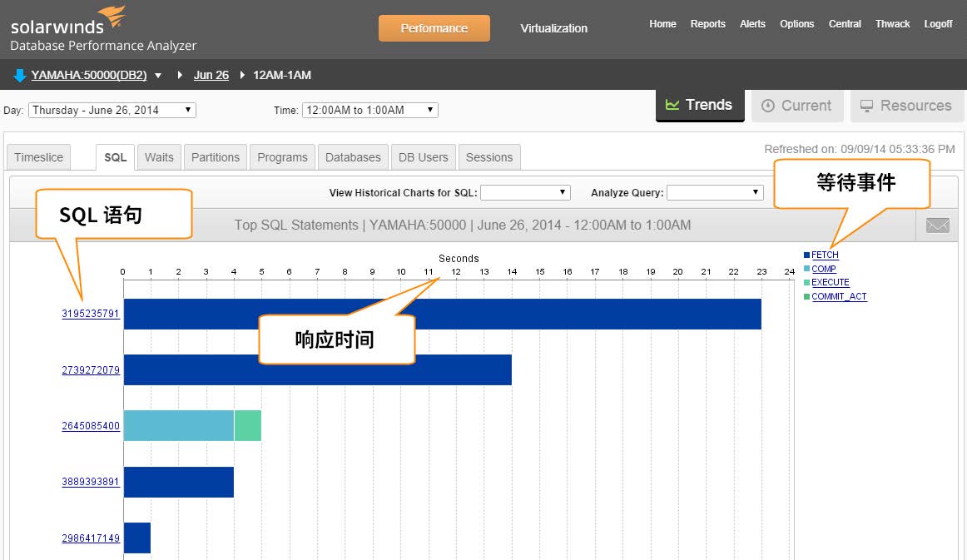Select the Timeslice tab
Viewport: 967px width, 560px height.
click(x=38, y=157)
